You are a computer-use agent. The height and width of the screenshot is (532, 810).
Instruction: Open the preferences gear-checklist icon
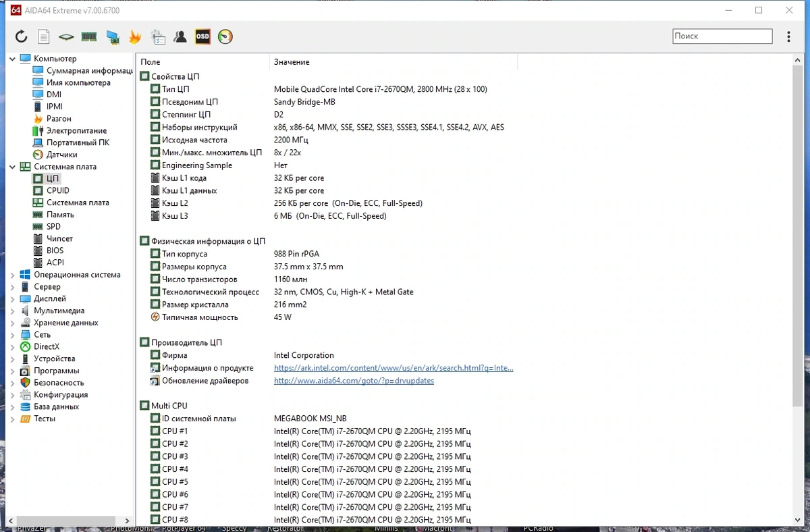157,36
